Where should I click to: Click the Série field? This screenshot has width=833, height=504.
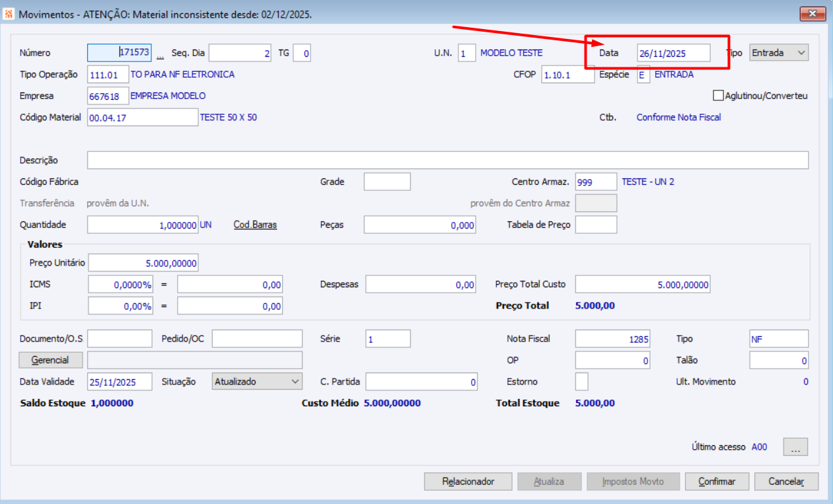[388, 338]
